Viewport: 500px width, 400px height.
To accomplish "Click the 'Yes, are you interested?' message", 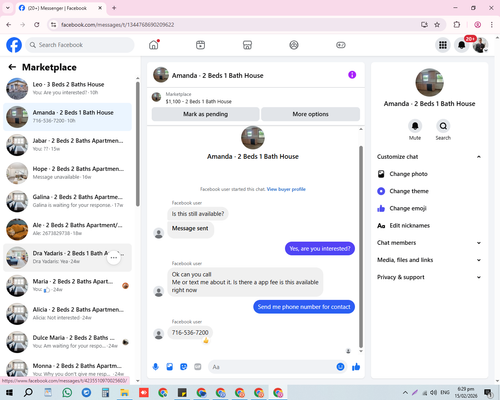I will click(320, 248).
